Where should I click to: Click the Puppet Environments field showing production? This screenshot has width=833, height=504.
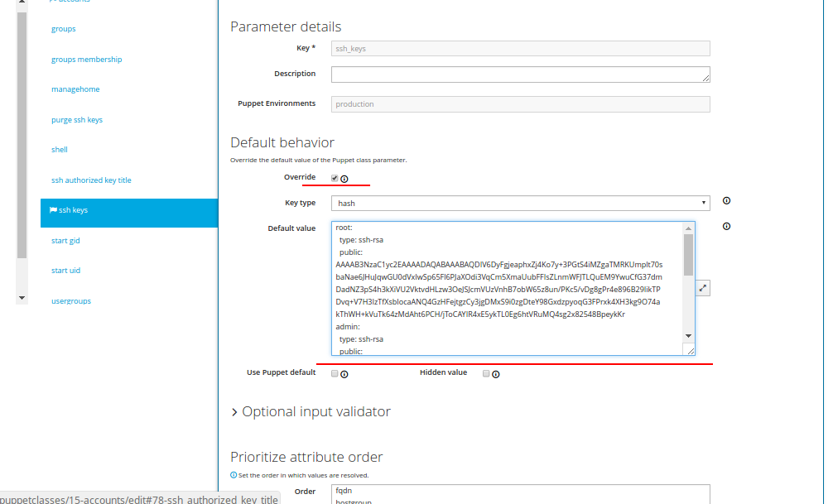pyautogui.click(x=521, y=104)
